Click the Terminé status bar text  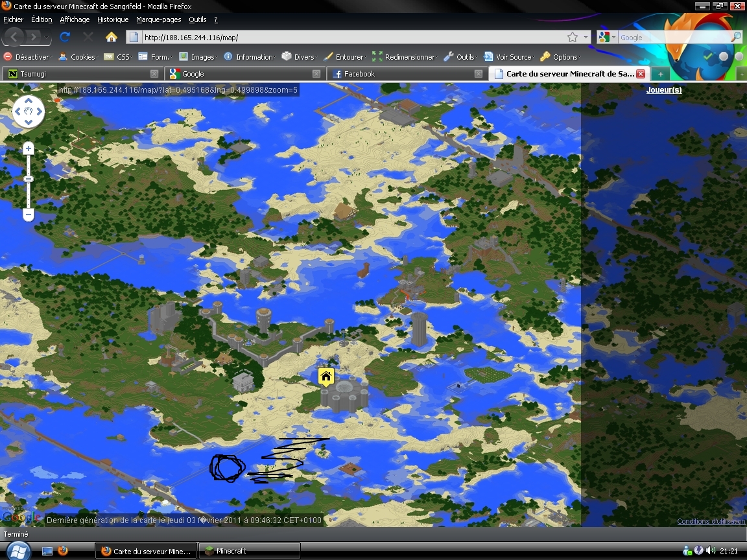(x=16, y=534)
